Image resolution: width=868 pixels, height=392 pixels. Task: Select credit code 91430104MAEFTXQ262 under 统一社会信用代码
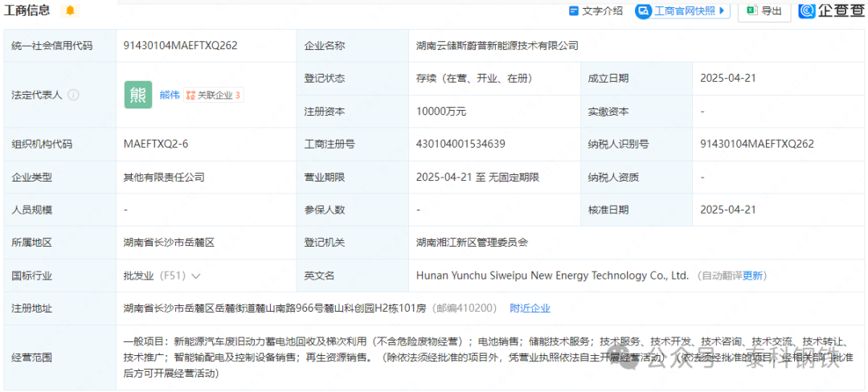[181, 46]
